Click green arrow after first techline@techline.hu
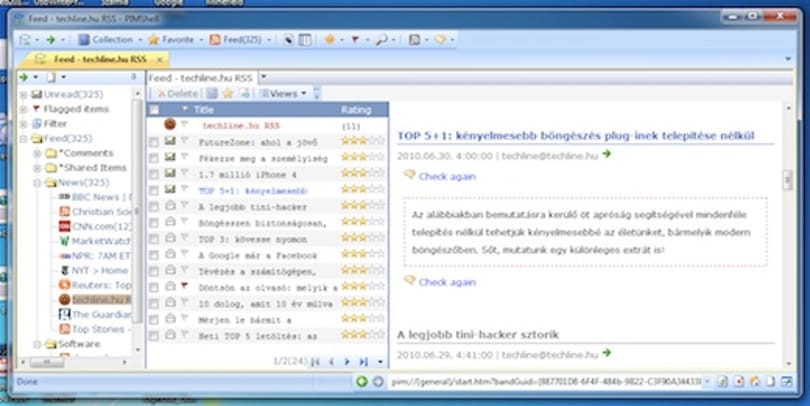Viewport: 810px width, 406px height. [606, 154]
